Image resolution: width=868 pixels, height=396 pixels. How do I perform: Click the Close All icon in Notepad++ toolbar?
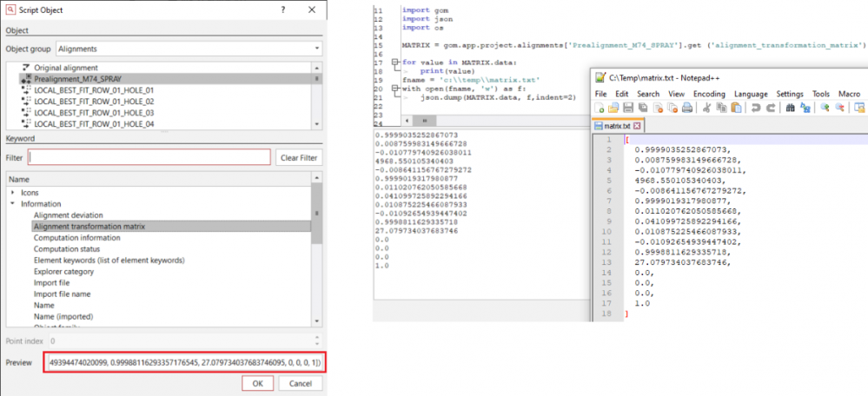coord(673,108)
